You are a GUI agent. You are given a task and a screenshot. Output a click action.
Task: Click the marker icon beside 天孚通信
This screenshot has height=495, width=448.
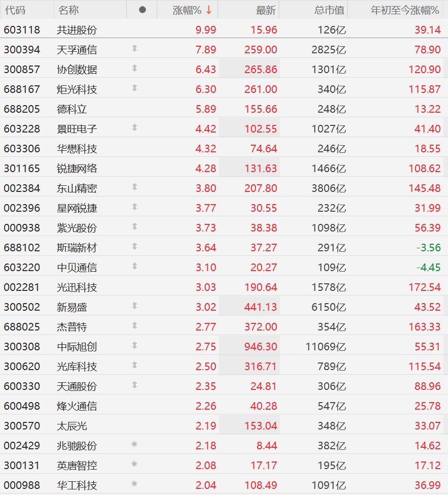[x=135, y=48]
